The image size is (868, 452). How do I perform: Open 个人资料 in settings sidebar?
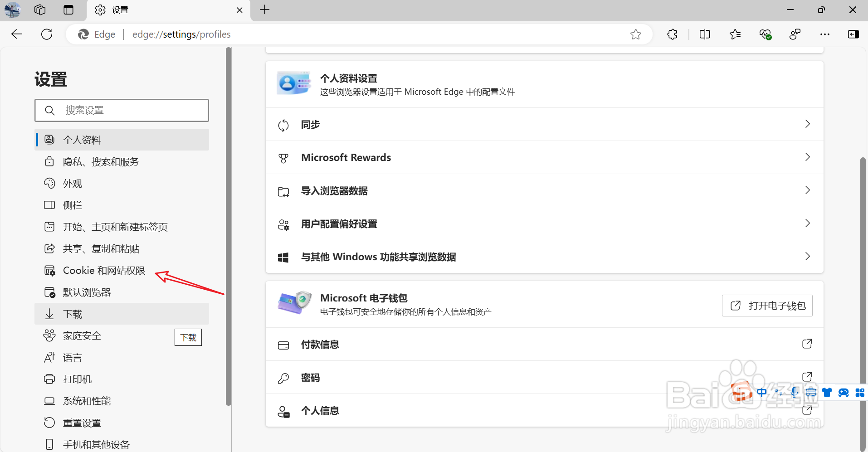pyautogui.click(x=122, y=140)
